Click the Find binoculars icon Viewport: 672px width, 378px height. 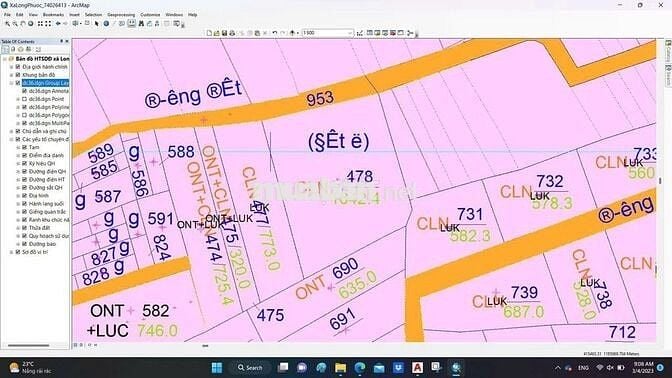[141, 24]
